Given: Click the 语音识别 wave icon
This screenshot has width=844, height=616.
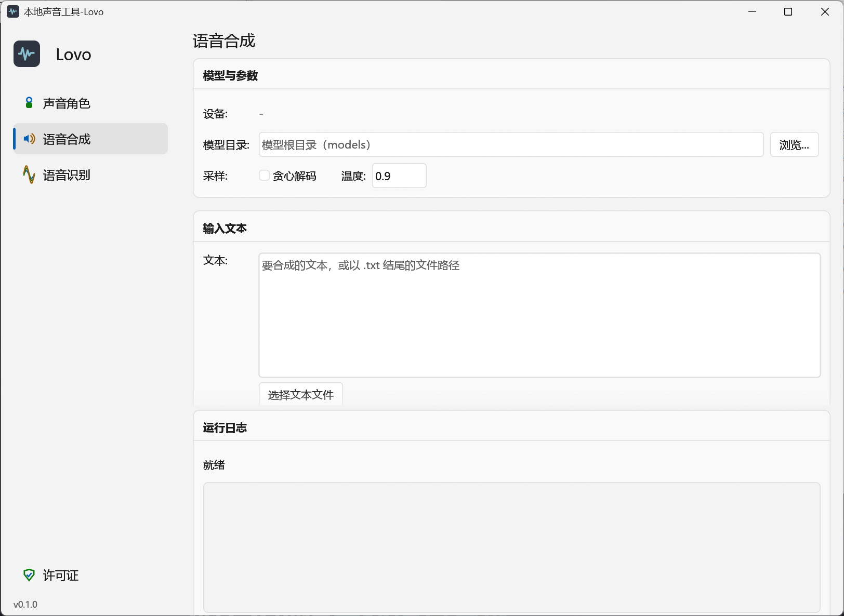Looking at the screenshot, I should point(29,175).
